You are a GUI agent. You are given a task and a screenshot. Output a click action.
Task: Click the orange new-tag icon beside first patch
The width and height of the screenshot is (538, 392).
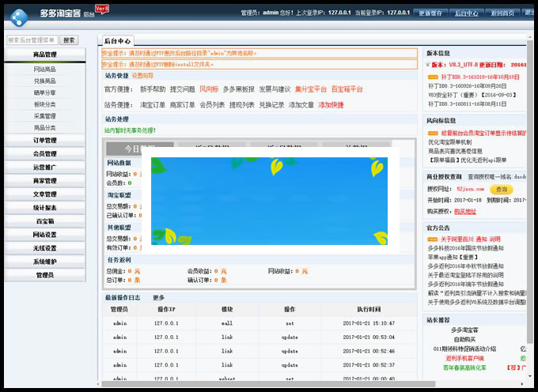[431, 77]
